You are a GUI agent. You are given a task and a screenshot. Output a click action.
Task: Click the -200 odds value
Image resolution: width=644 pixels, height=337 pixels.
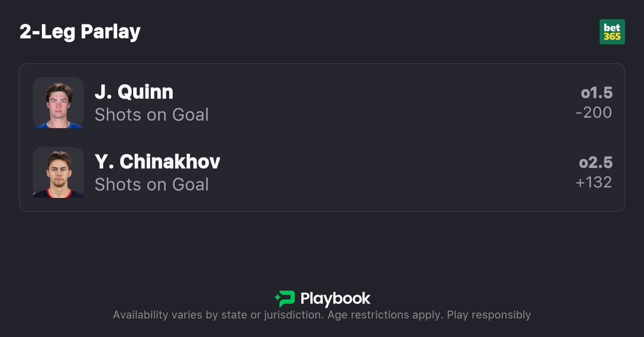point(594,113)
